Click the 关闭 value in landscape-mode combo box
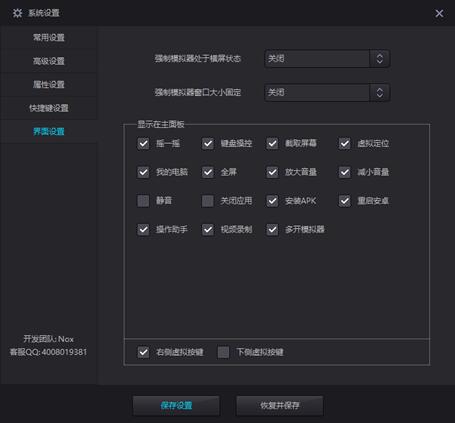 coord(276,59)
